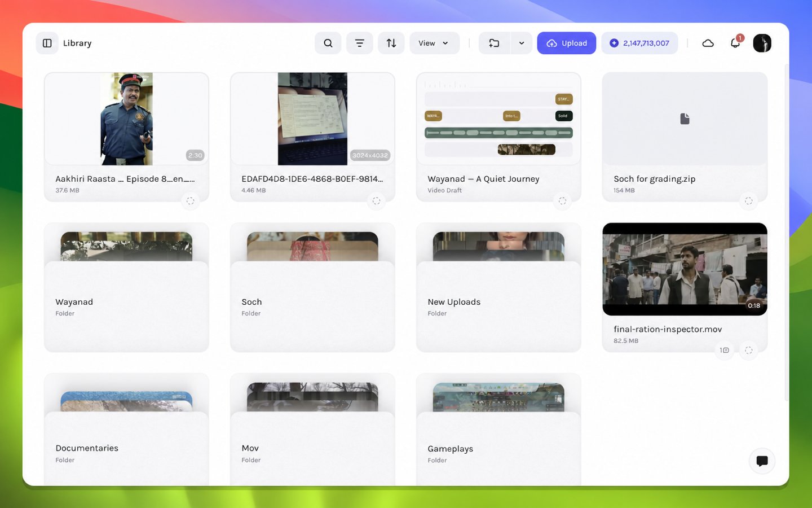812x508 pixels.
Task: Open the New Uploads folder
Action: (x=498, y=287)
